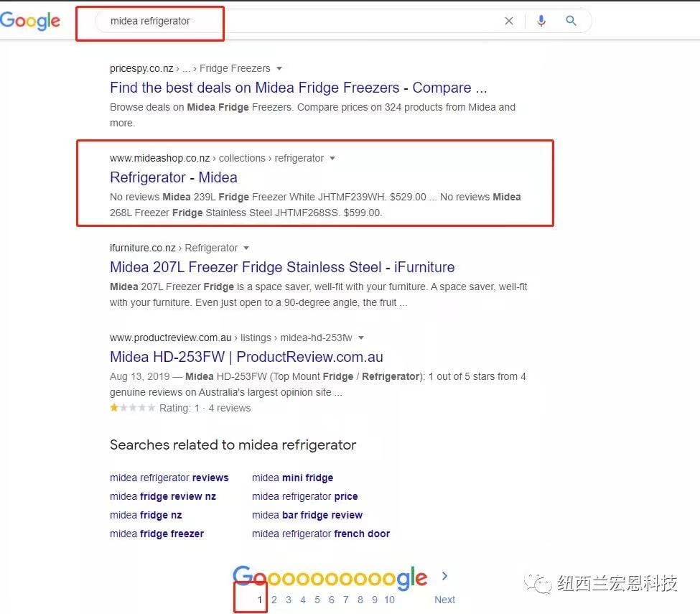The image size is (700, 614).
Task: Click the search input field
Action: pos(302,22)
